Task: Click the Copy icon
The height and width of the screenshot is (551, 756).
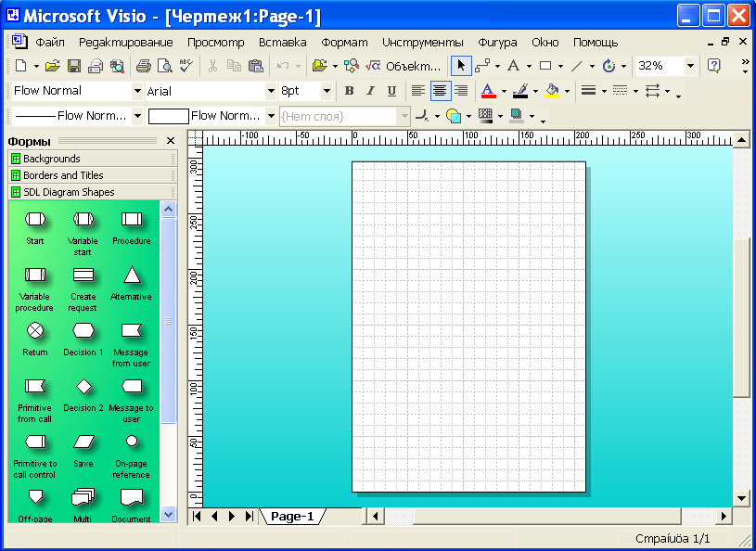Action: click(x=234, y=66)
